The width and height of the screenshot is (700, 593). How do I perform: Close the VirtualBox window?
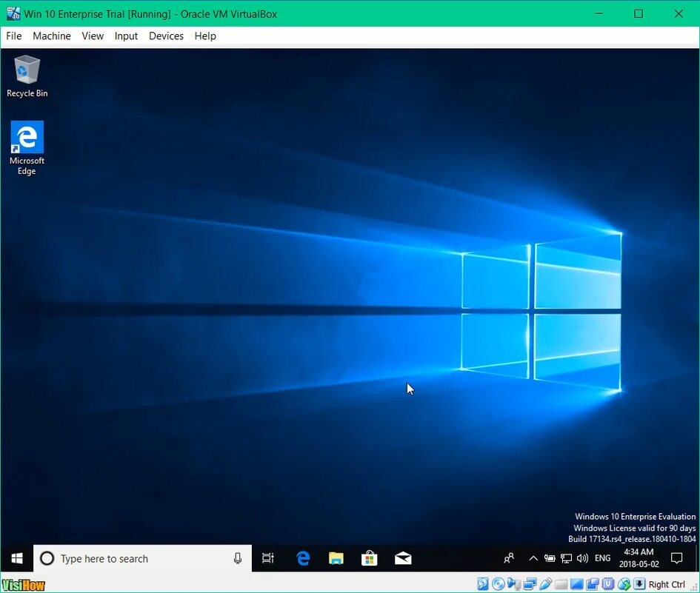pos(679,13)
